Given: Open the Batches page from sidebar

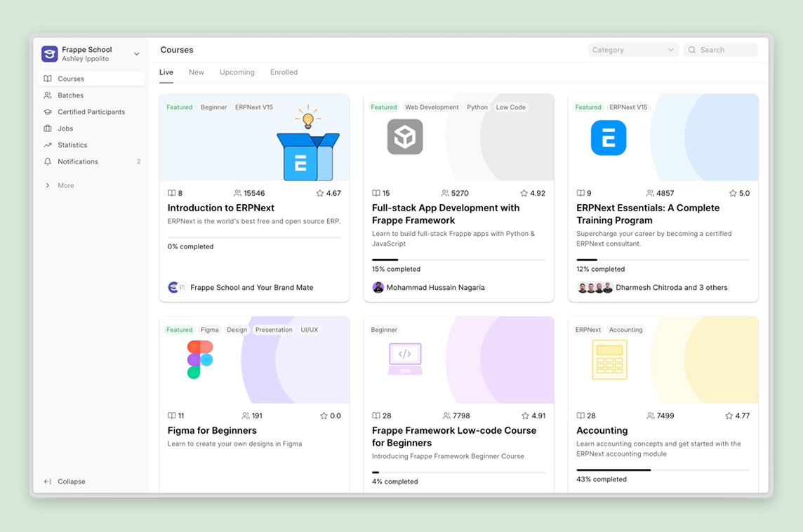Looking at the screenshot, I should 71,95.
